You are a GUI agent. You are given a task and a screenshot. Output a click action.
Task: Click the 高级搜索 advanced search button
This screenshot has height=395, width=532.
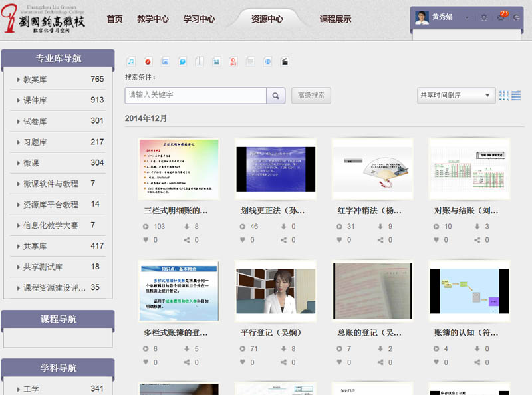point(311,96)
